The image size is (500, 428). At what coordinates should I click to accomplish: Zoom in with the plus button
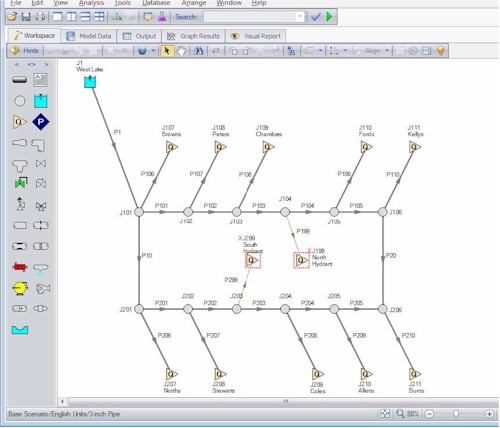pyautogui.click(x=489, y=414)
